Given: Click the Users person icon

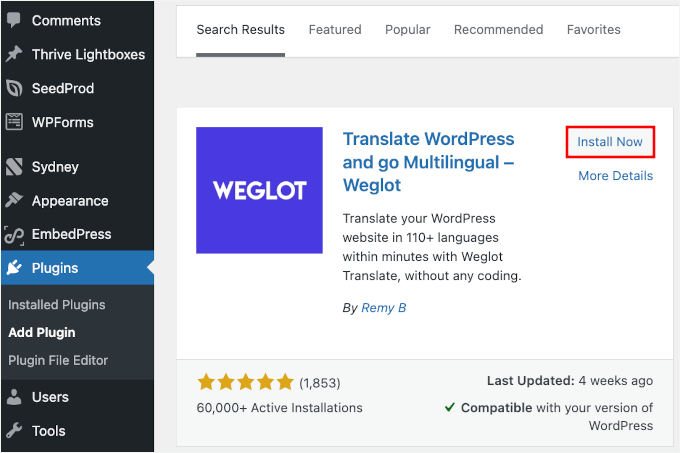Looking at the screenshot, I should click(14, 397).
